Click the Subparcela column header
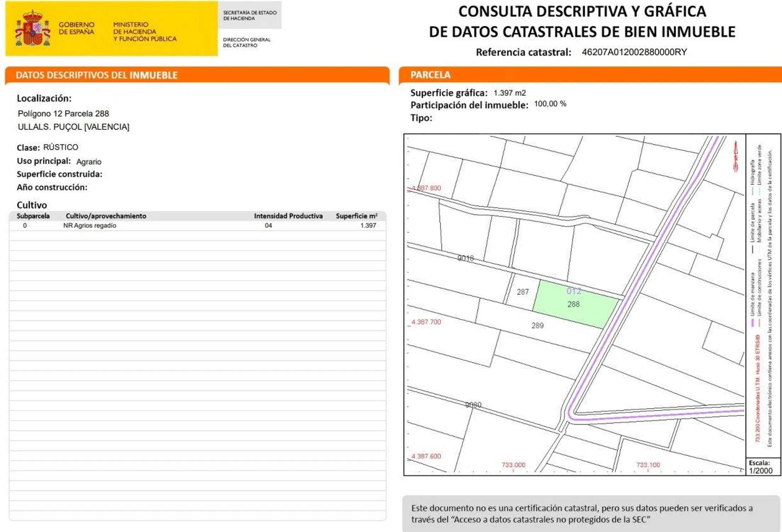Screen dimensions: 782x532 33,216
